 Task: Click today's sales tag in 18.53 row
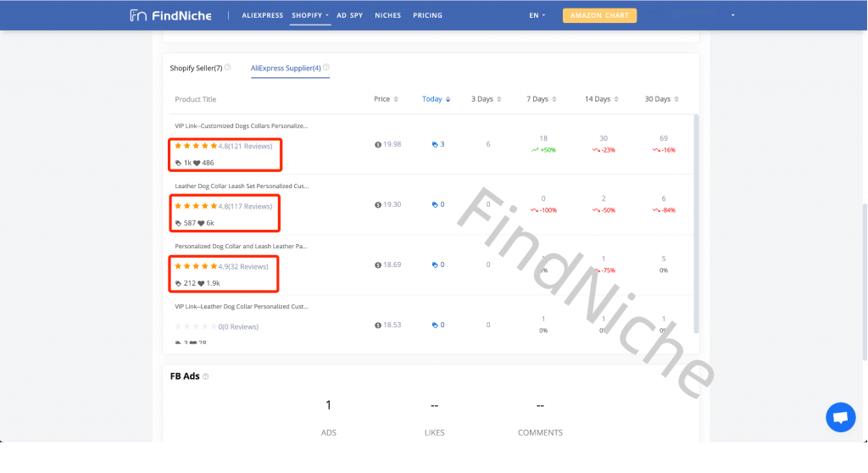(x=435, y=326)
